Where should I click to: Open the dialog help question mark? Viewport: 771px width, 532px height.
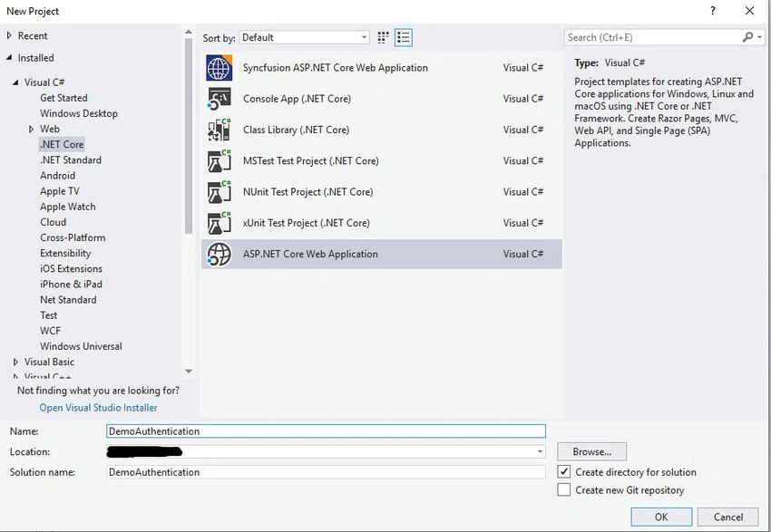coord(713,11)
